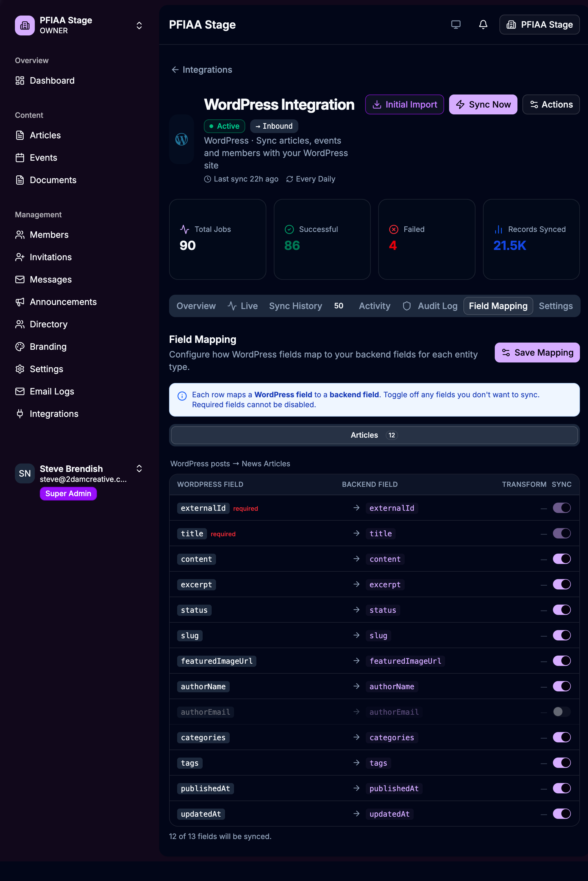
Task: Click the Branding palette icon
Action: (20, 347)
